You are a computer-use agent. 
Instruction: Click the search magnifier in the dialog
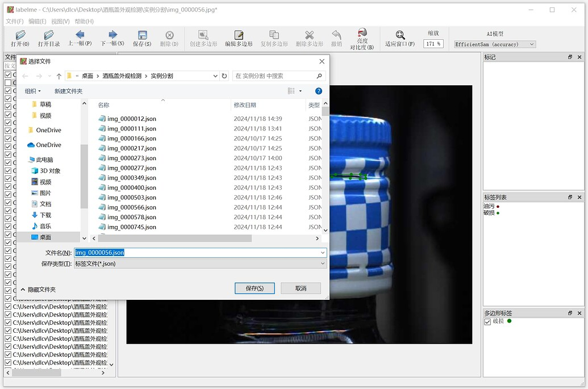319,76
